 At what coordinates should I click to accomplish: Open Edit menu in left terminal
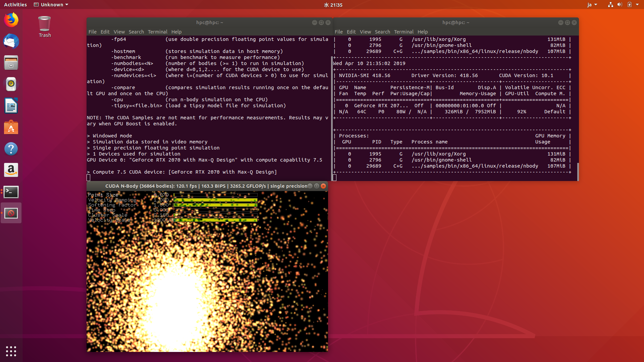(105, 32)
